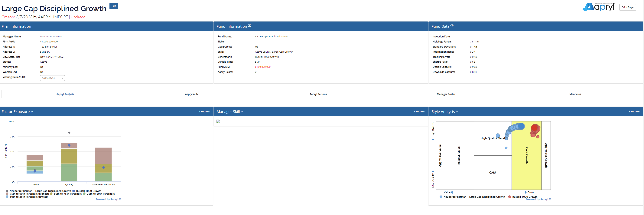Open the Fund Data help icon
The image size is (644, 215).
[x=452, y=25]
